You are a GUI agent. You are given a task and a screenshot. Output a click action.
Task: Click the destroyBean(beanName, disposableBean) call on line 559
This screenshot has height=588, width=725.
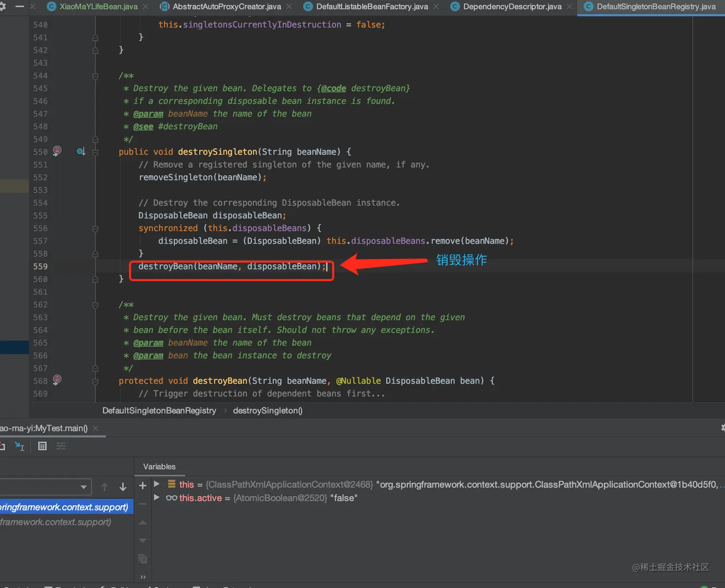point(230,267)
